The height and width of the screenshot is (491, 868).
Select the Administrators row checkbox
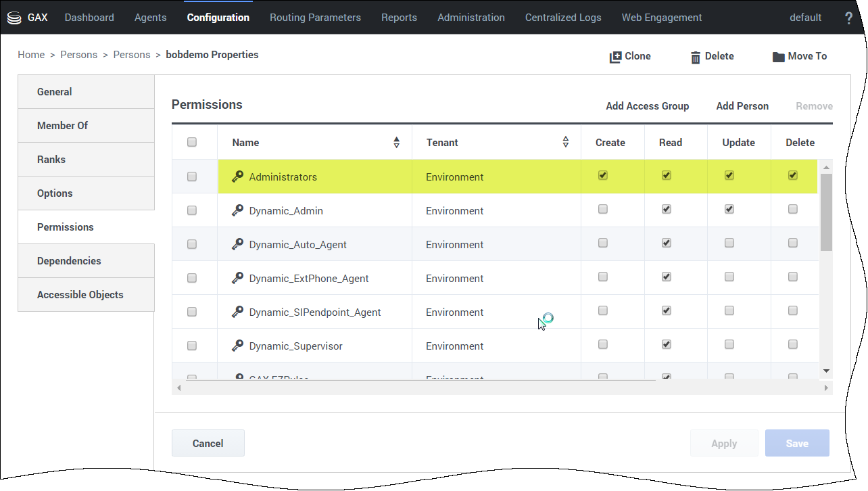coord(192,177)
